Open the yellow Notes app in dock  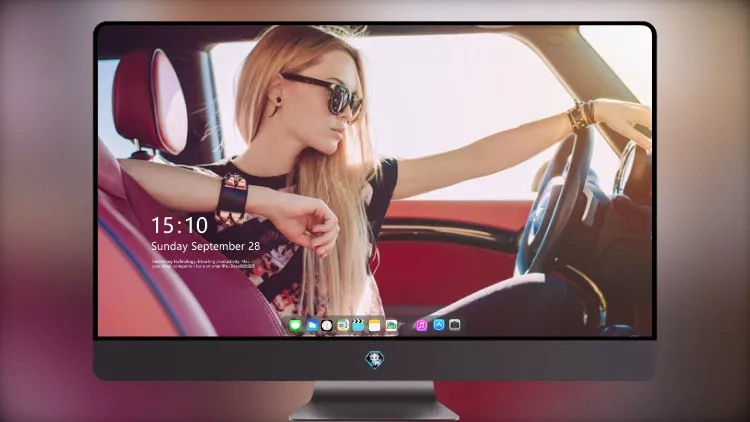pos(375,325)
